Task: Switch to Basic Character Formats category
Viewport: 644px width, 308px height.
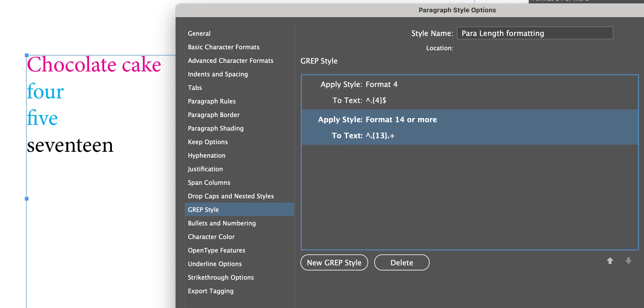Action: [x=224, y=47]
